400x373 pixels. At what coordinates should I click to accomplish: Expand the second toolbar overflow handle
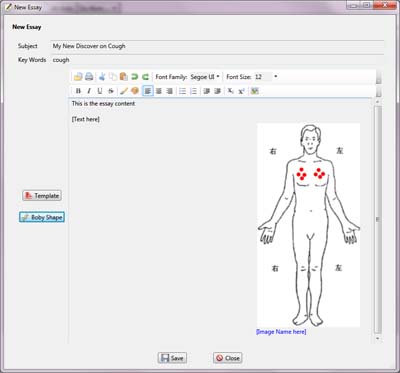pos(378,91)
